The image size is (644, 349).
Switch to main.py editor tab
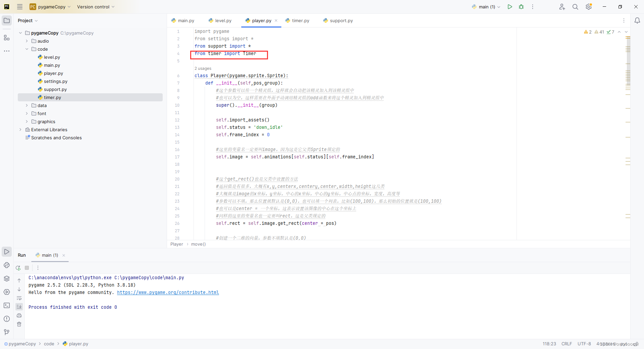point(183,20)
